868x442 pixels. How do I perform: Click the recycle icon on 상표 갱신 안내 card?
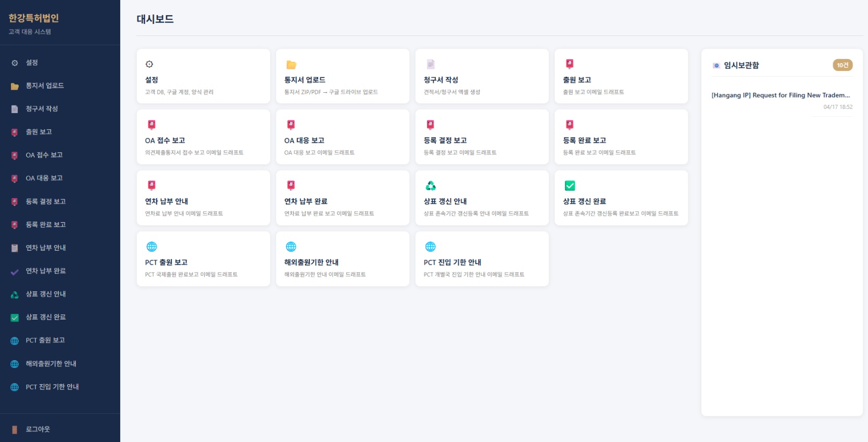click(x=431, y=186)
